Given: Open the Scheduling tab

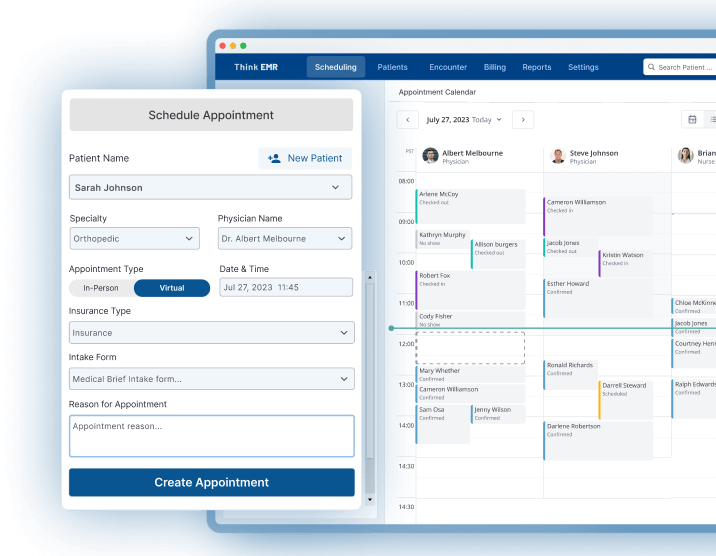Looking at the screenshot, I should pos(336,67).
